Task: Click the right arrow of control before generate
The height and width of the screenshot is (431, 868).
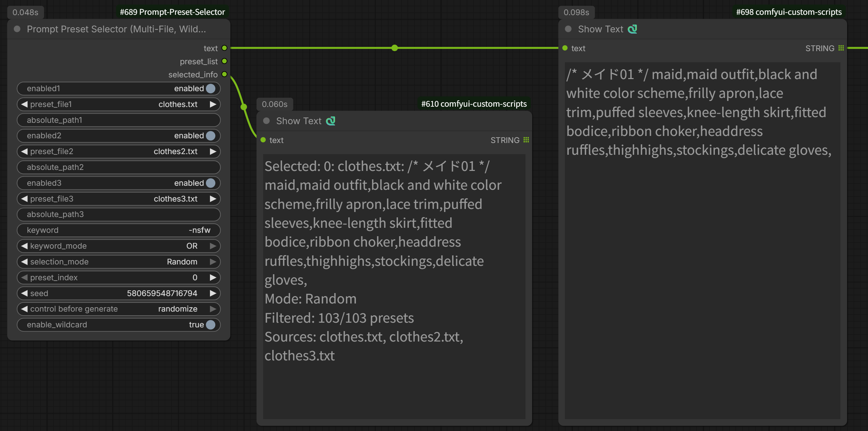Action: pos(213,309)
